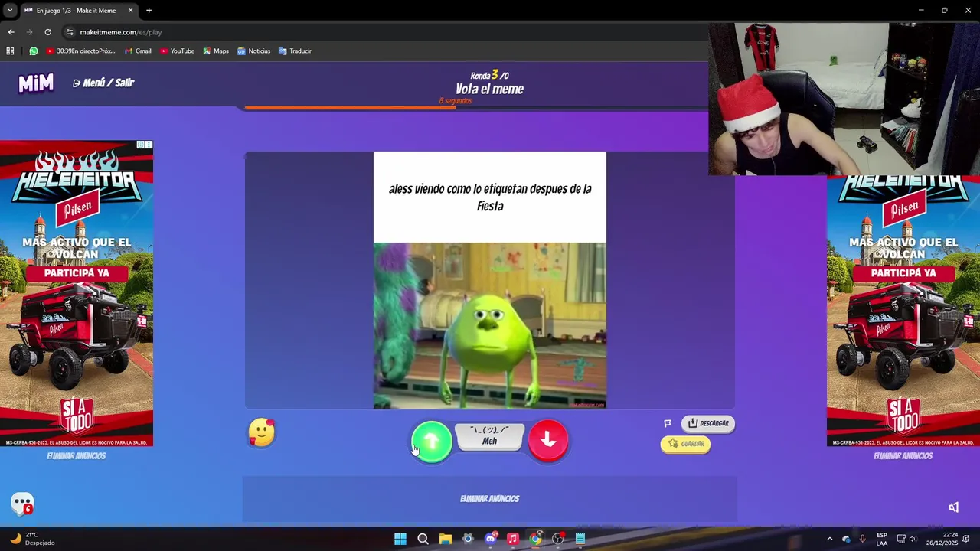
Task: Reload the page
Action: (47, 32)
